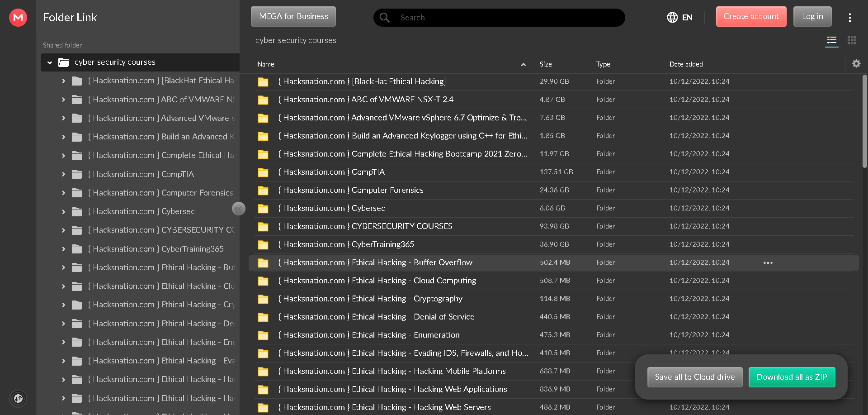Click the cookie settings icon at bottom left
This screenshot has height=415, width=868.
pos(19,398)
